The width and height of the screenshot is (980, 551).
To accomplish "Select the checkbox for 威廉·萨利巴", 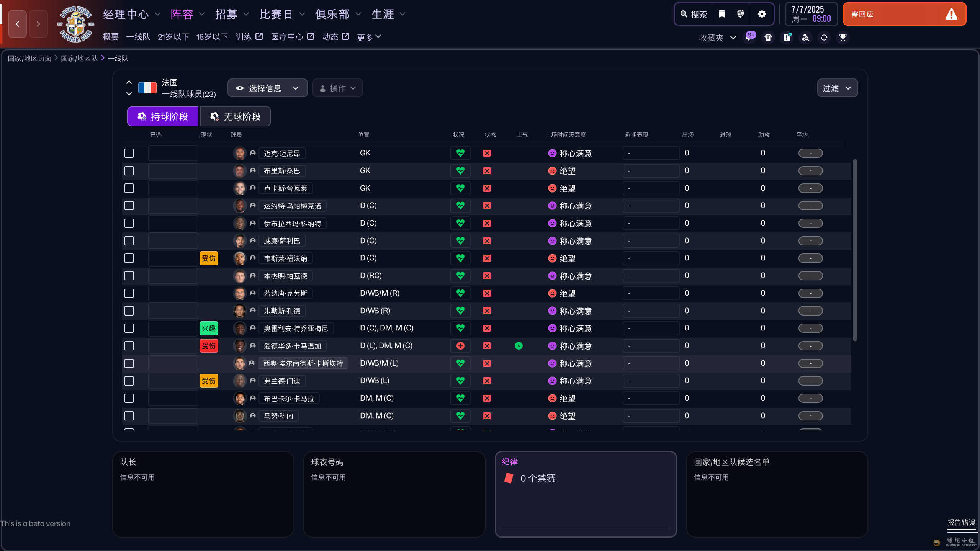I will coord(129,241).
